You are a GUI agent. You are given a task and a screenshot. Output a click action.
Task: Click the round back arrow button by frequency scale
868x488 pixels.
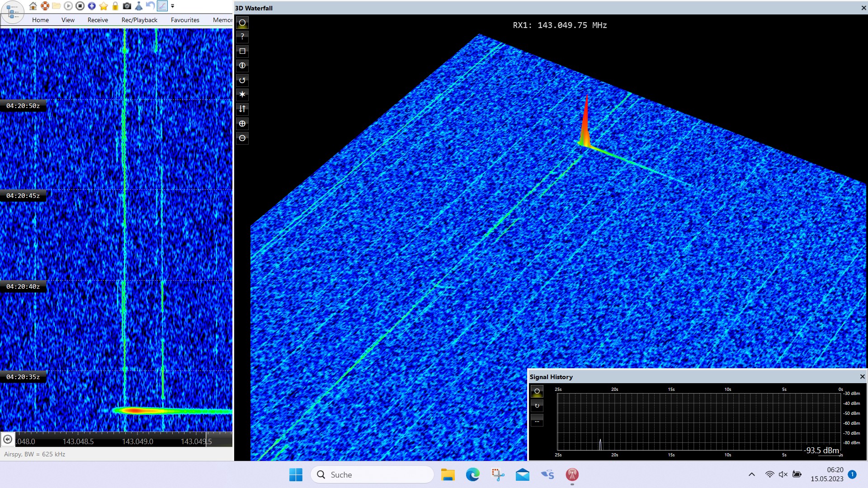click(8, 439)
